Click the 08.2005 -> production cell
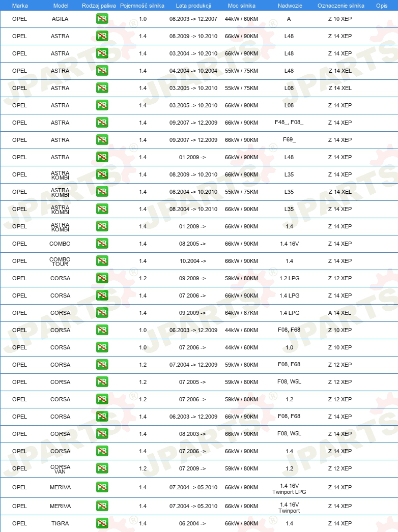 pyautogui.click(x=192, y=244)
